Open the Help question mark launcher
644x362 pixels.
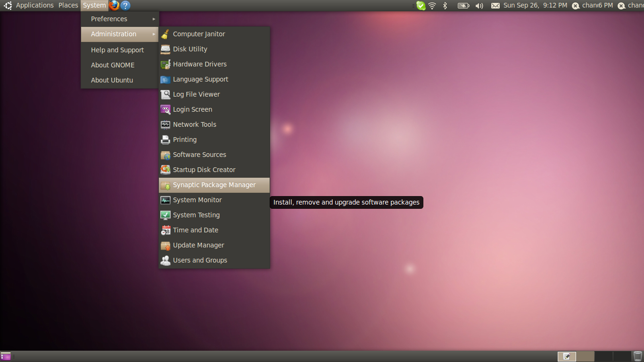[125, 5]
